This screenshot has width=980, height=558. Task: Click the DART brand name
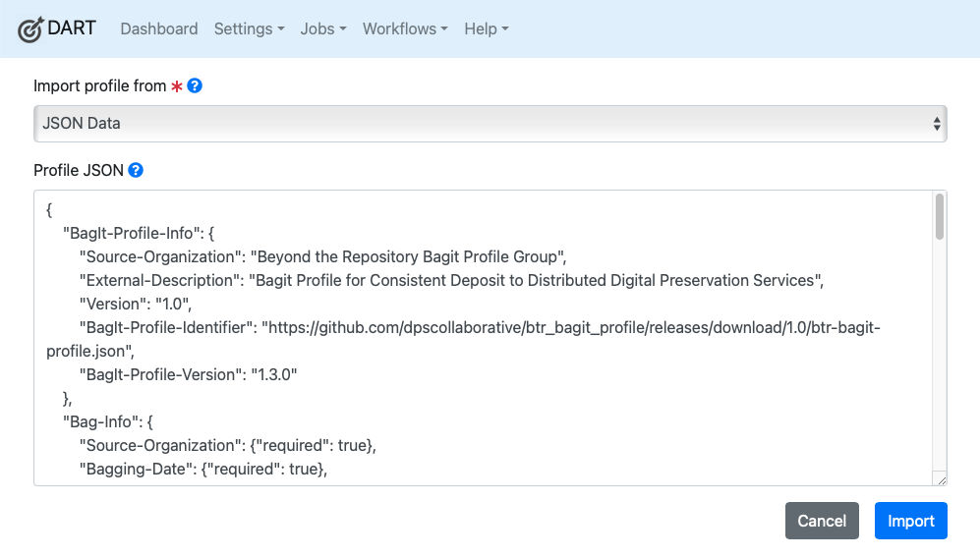pos(71,28)
